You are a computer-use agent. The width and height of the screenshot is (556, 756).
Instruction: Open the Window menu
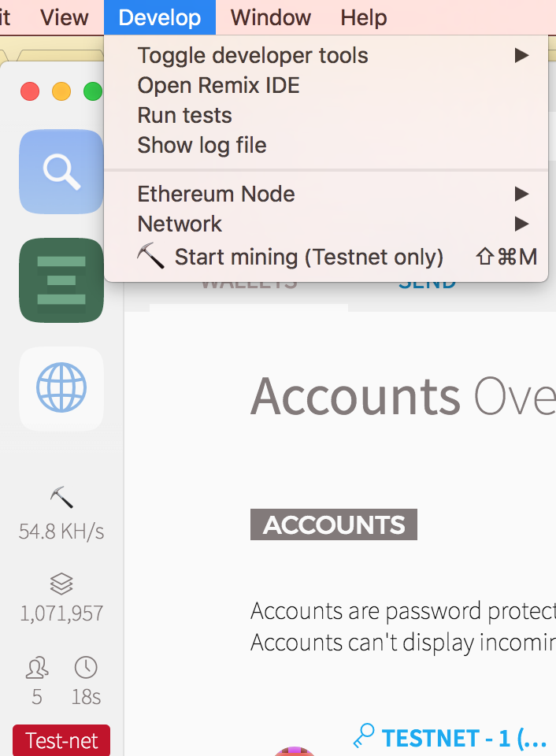pos(271,17)
